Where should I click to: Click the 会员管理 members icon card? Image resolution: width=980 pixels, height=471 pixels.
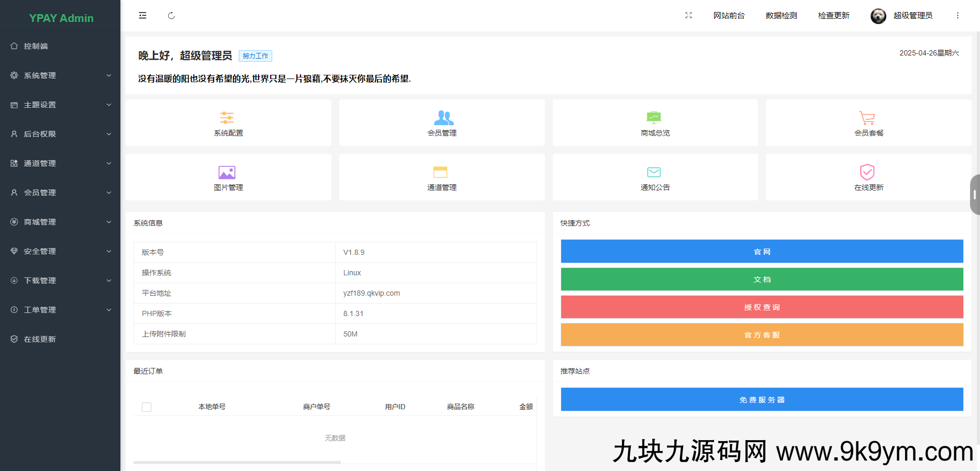coord(441,118)
